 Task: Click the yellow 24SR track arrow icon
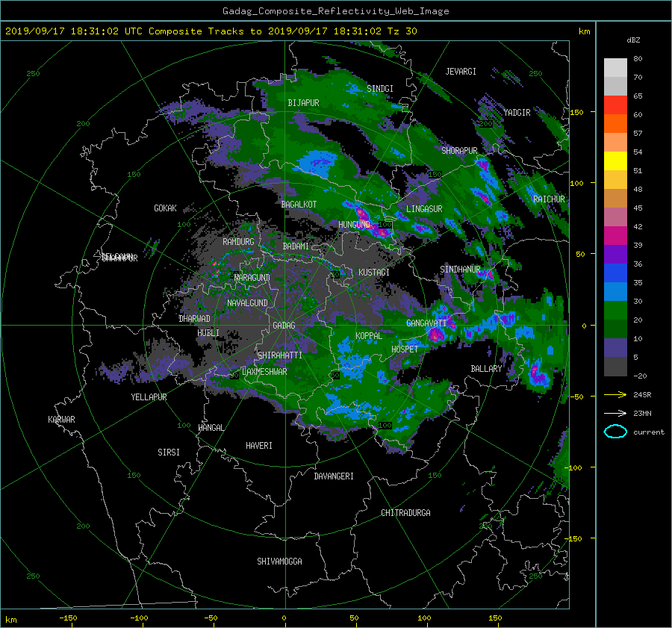[x=615, y=394]
